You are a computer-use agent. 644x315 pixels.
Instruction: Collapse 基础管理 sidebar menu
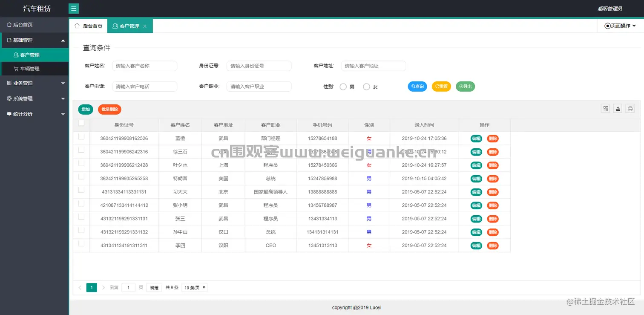34,40
